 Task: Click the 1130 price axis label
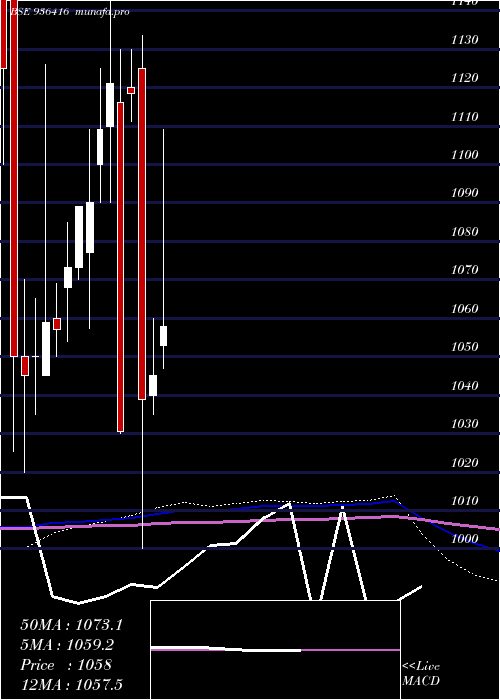click(465, 40)
